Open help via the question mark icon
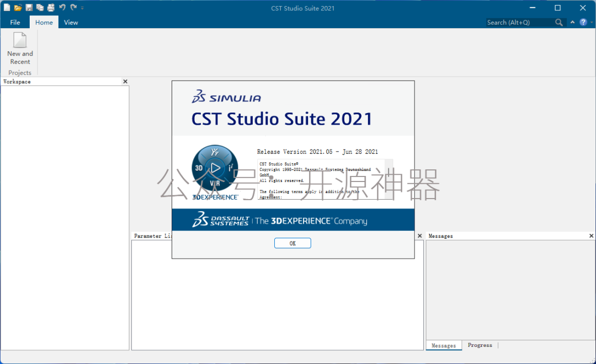This screenshot has width=596, height=364. pos(583,23)
